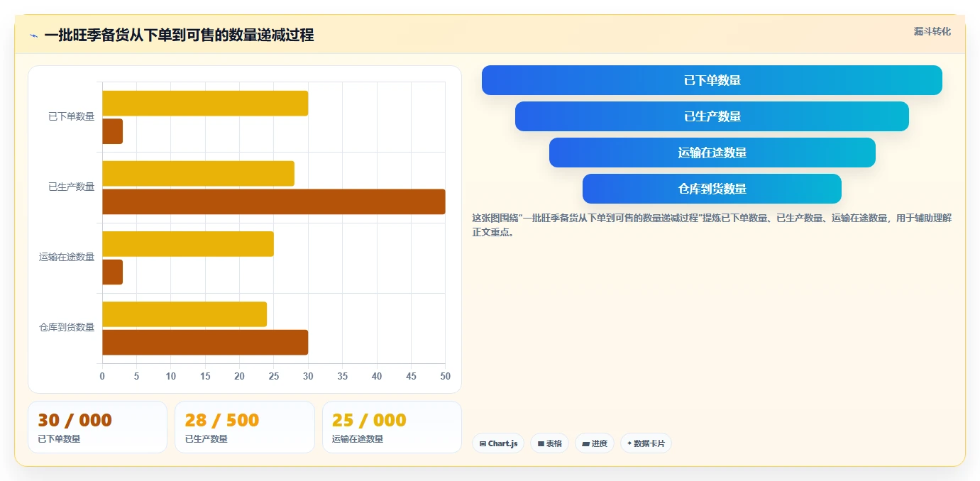Click the 已下单数量 axis label in chart
This screenshot has width=980, height=481.
pos(71,116)
